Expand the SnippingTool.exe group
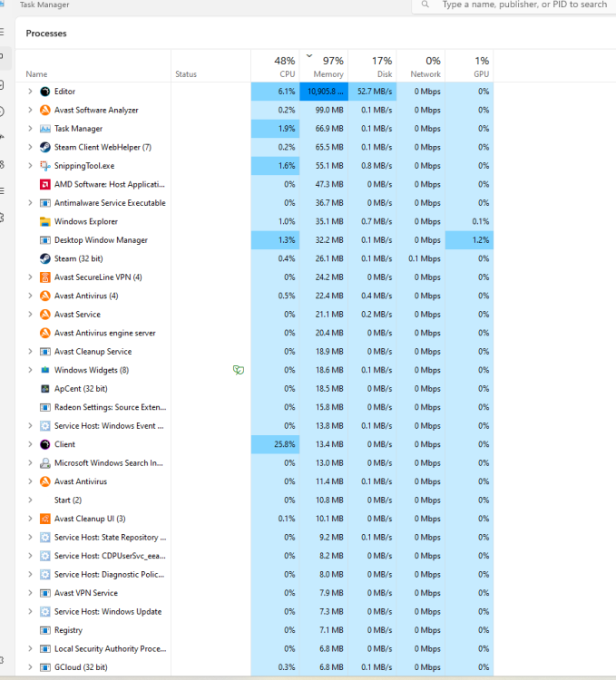Image resolution: width=616 pixels, height=680 pixels. (x=30, y=166)
